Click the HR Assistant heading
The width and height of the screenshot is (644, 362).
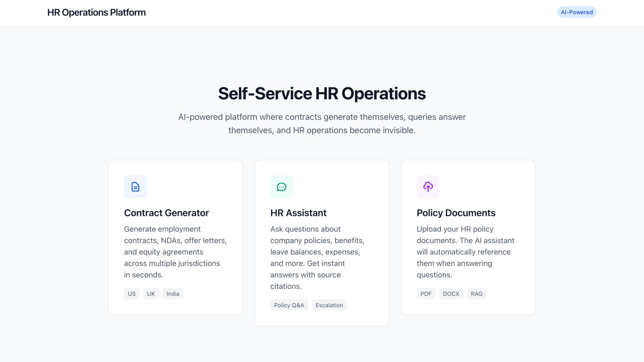point(298,213)
